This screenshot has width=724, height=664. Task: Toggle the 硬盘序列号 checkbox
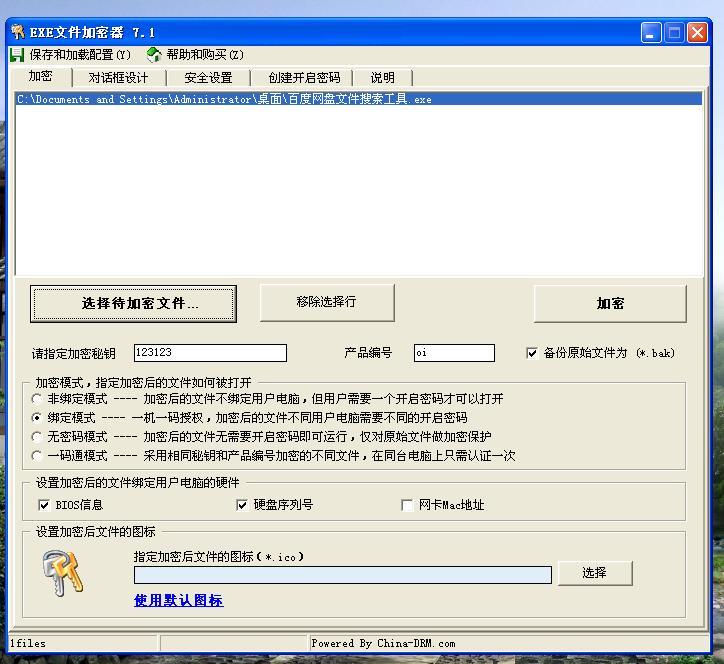tap(242, 505)
